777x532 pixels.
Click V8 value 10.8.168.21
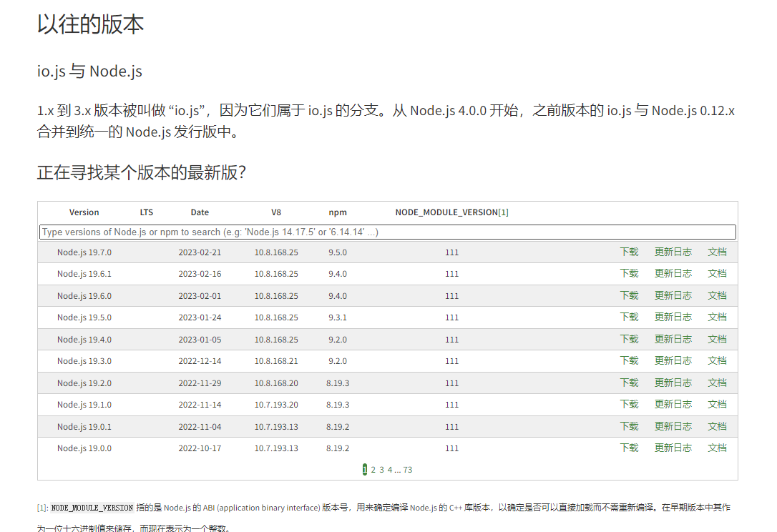pos(276,361)
